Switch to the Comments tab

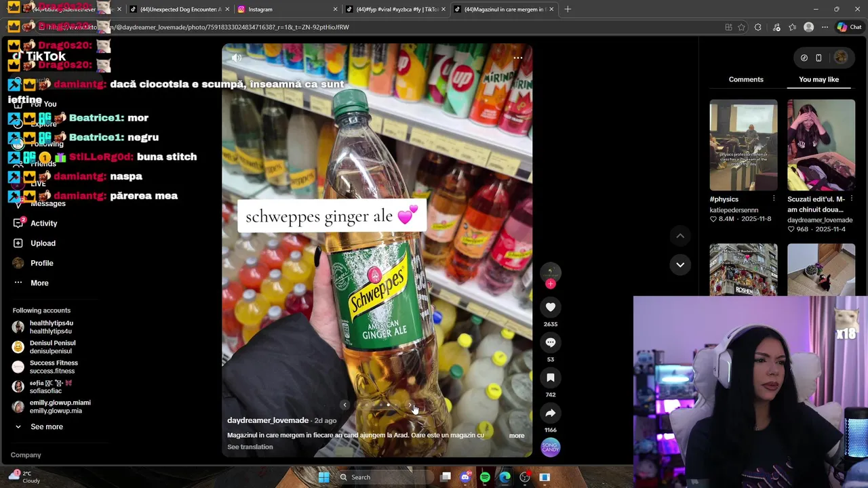(x=746, y=79)
